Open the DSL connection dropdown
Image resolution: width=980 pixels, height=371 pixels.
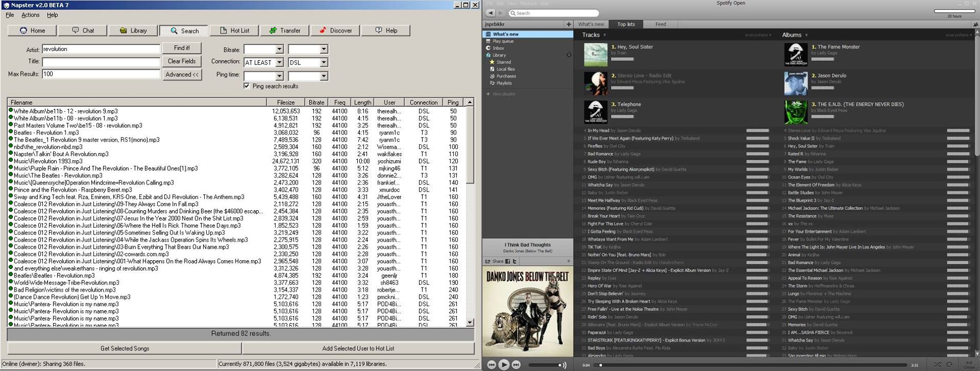click(x=308, y=62)
